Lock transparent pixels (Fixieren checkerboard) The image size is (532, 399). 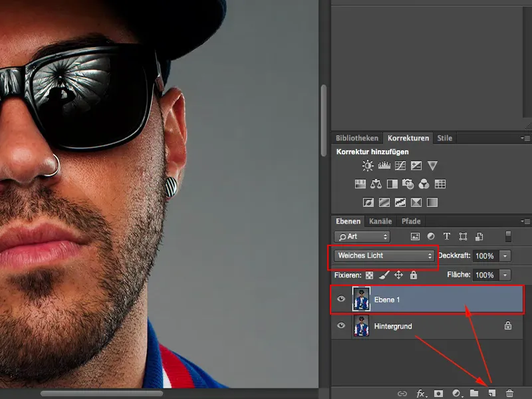click(369, 275)
